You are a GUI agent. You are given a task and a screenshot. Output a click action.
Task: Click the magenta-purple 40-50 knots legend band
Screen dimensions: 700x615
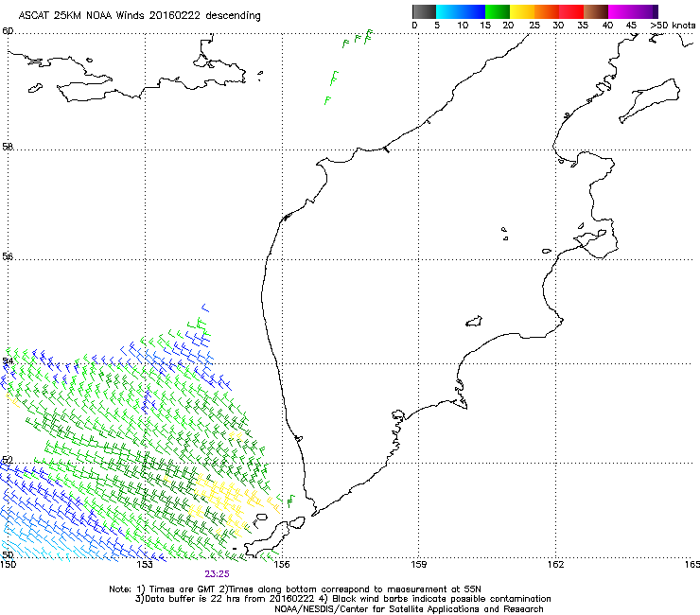click(633, 11)
